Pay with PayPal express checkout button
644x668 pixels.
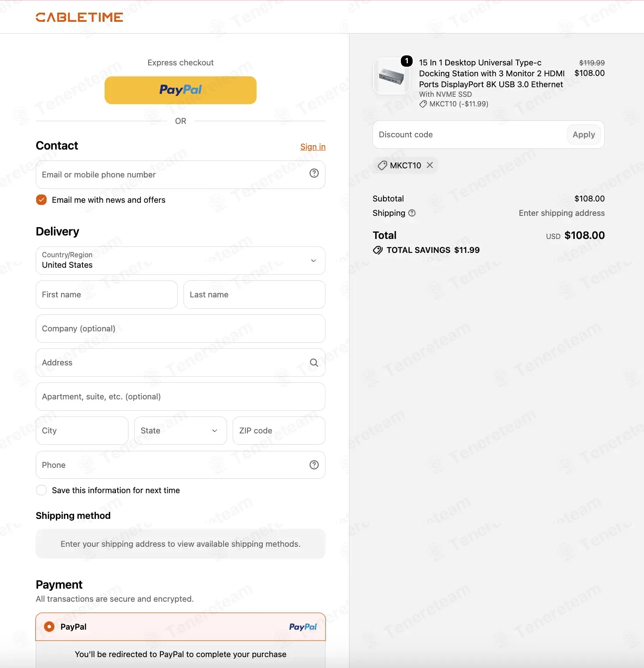pos(180,90)
